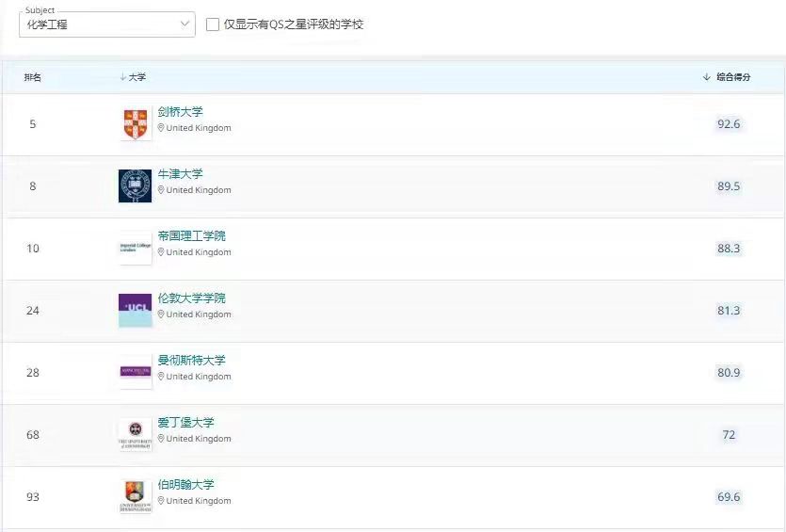
Task: Select the score 81.3 for 伦敦大学学院
Action: 729,311
